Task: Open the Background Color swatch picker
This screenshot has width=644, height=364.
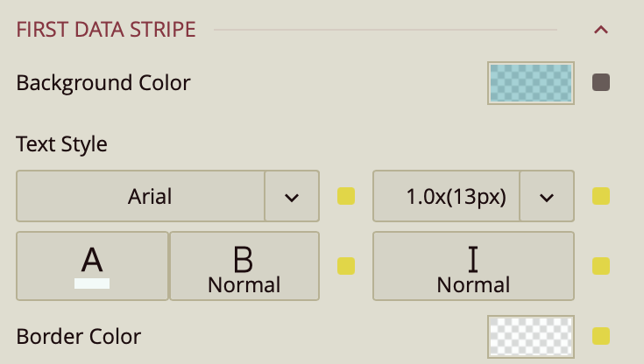Action: point(530,83)
